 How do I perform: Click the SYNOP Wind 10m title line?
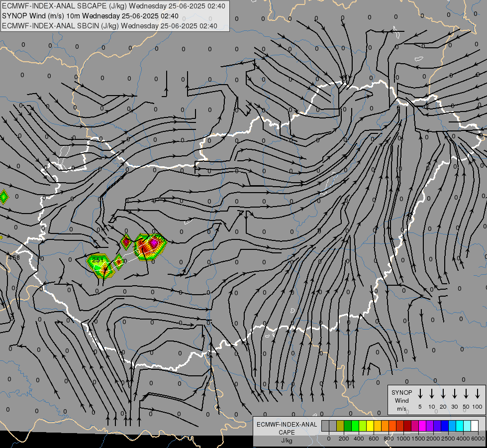(90, 16)
